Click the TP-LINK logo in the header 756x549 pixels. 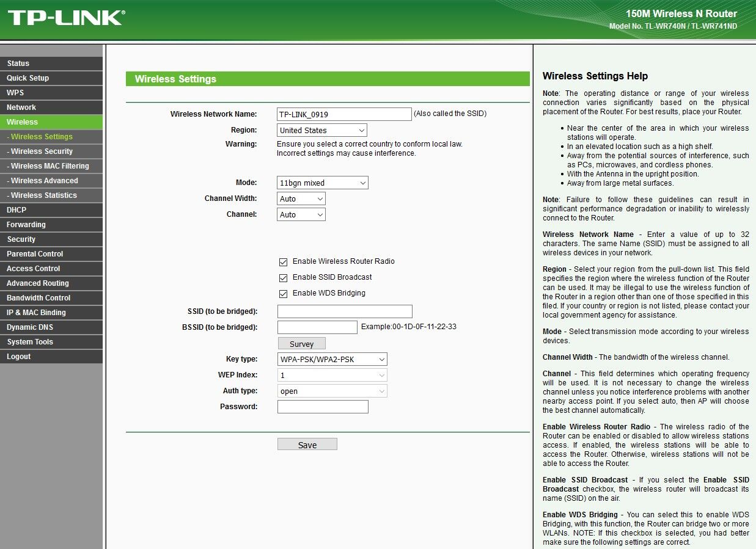pos(65,17)
